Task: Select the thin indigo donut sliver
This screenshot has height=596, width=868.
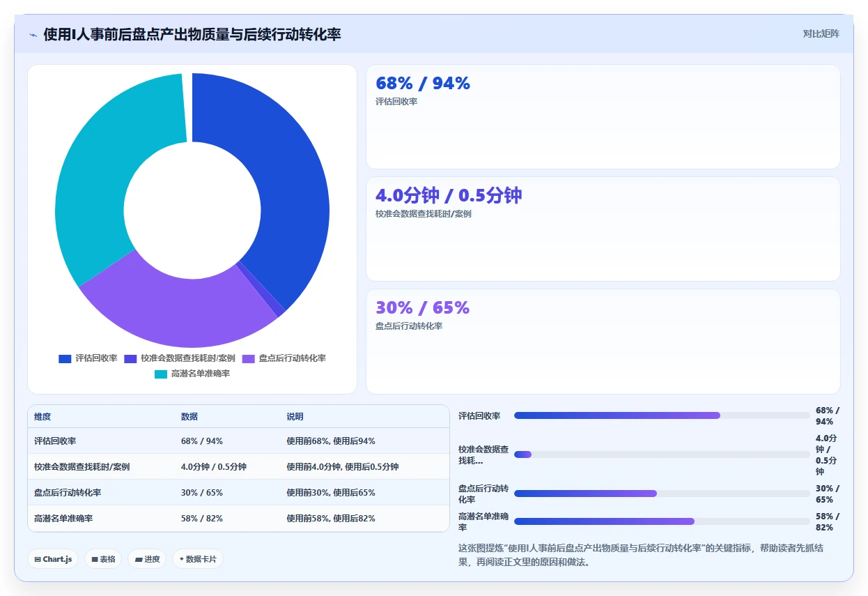Action: [260, 289]
